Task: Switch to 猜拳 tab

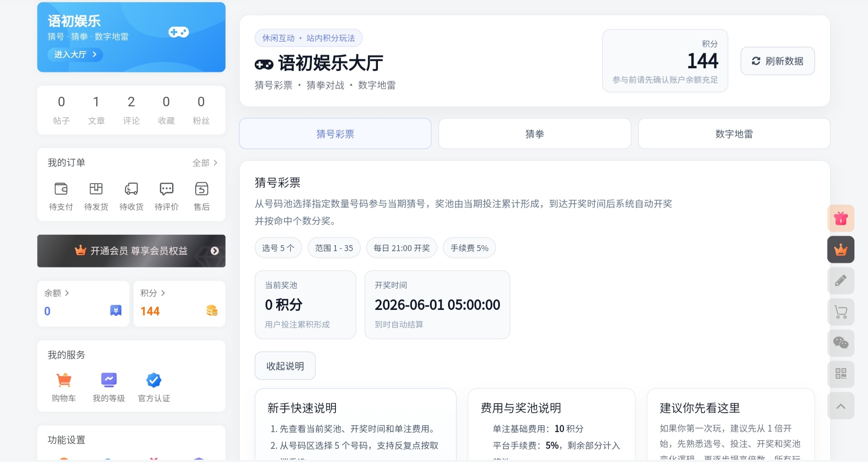Action: point(535,134)
